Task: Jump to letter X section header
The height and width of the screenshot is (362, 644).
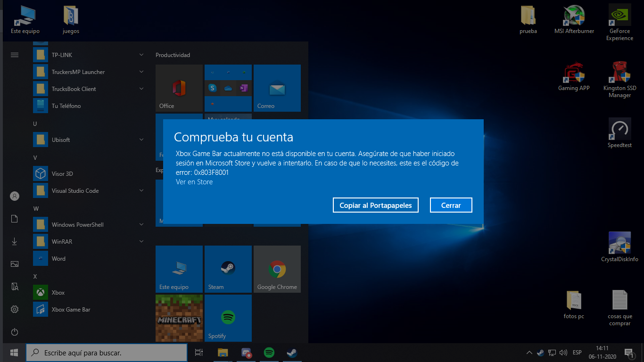Action: [x=35, y=276]
